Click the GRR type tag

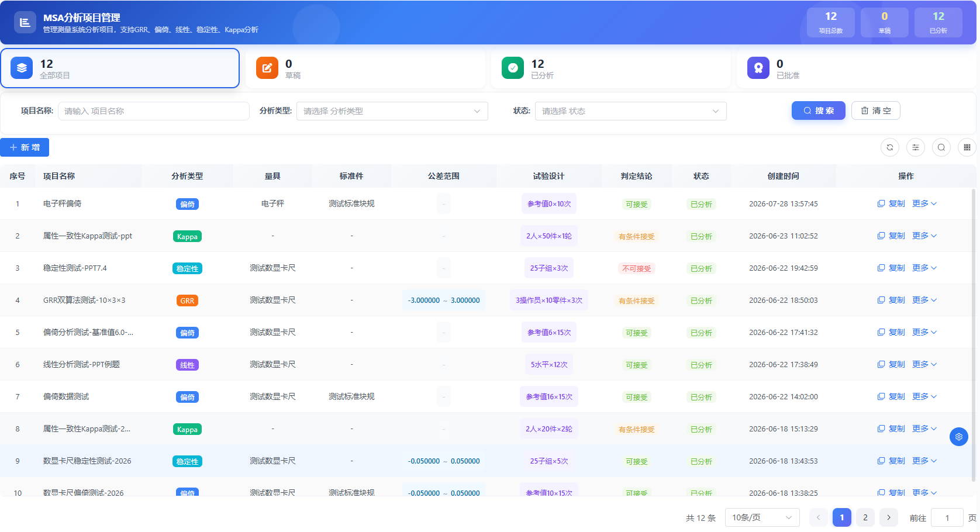(187, 300)
